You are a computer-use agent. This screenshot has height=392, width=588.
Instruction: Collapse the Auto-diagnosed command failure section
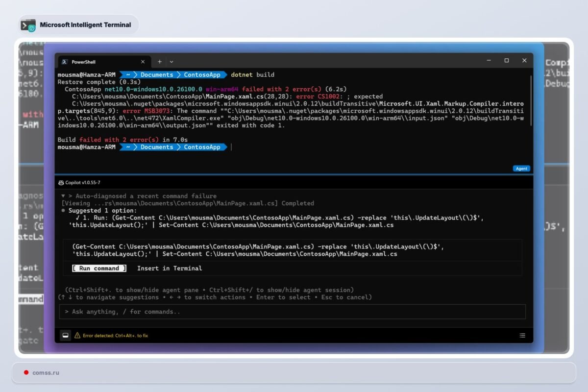pos(63,196)
